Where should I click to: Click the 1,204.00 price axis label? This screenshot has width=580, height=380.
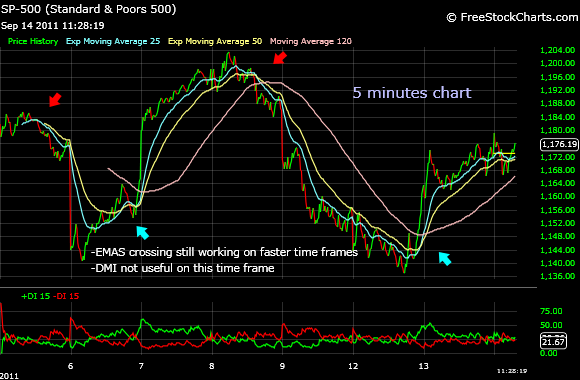pyautogui.click(x=557, y=50)
